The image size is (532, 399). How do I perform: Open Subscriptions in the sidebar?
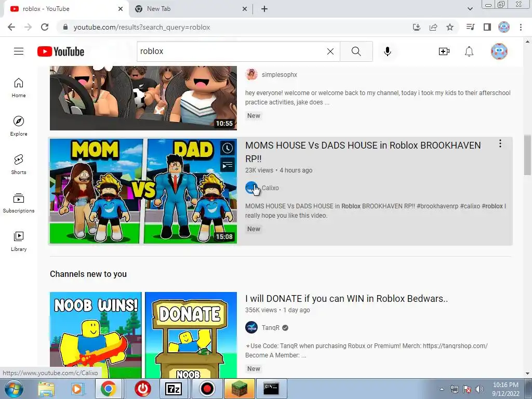pyautogui.click(x=19, y=203)
